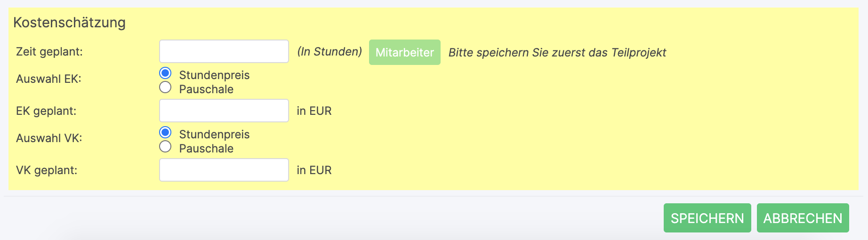Click the VK geplant label
The image size is (868, 240).
47,170
